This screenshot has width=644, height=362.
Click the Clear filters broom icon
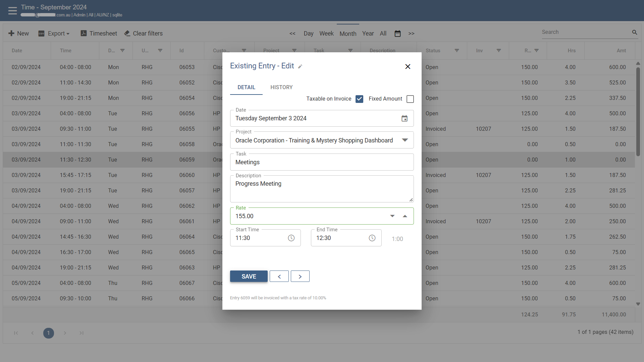[x=127, y=33]
